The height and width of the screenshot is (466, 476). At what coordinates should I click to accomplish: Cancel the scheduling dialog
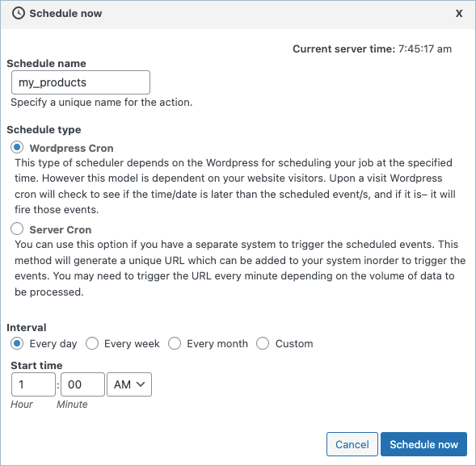click(x=352, y=444)
